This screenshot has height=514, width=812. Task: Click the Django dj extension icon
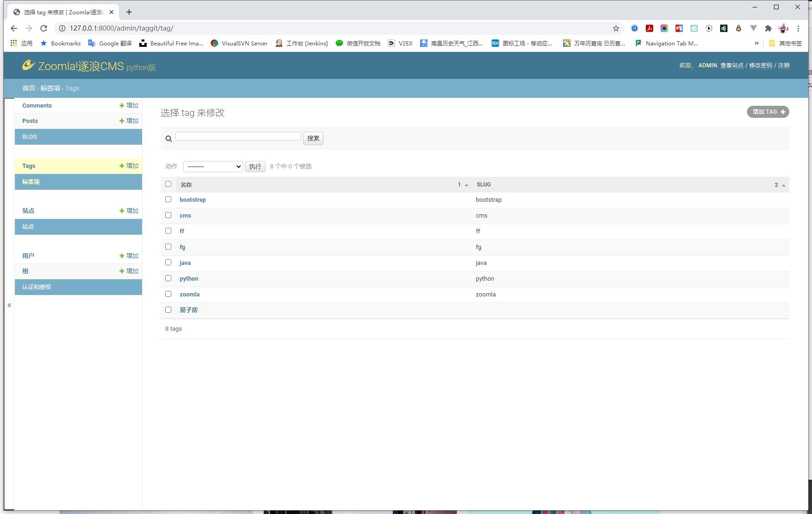724,28
